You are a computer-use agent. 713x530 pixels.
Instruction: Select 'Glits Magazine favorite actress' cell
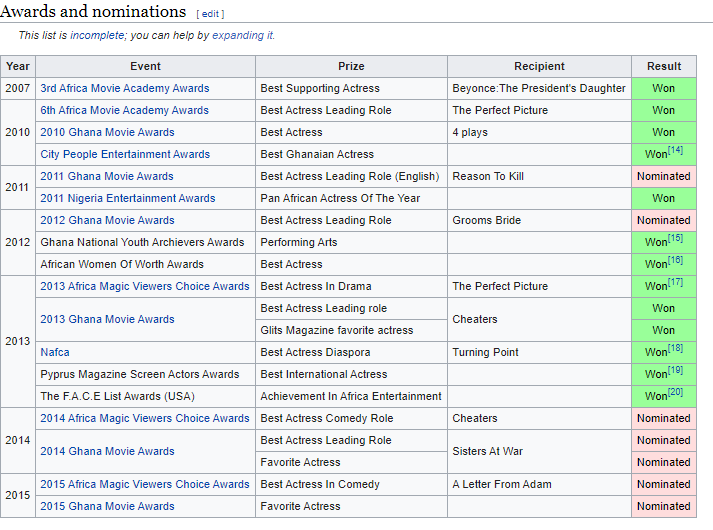coord(351,330)
